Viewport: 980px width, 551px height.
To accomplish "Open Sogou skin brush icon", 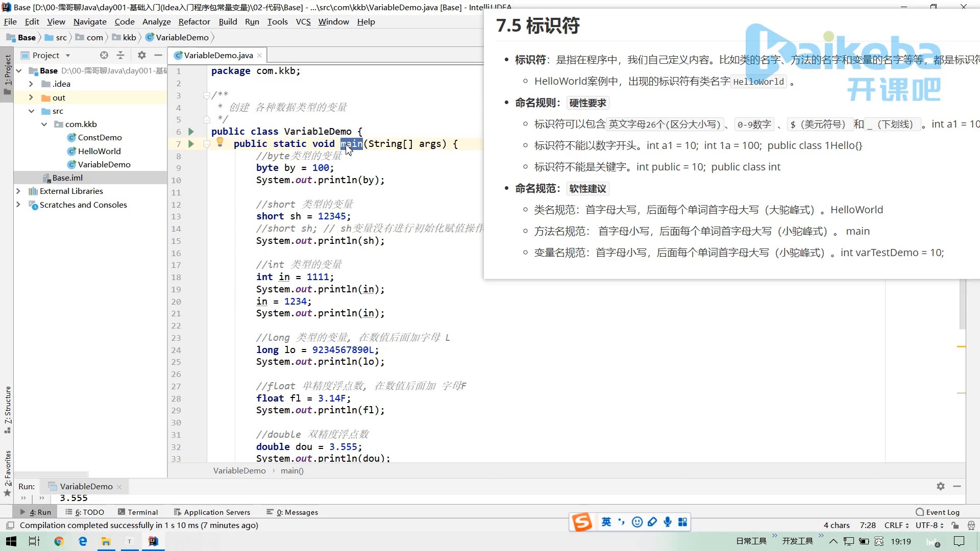I will point(652,521).
